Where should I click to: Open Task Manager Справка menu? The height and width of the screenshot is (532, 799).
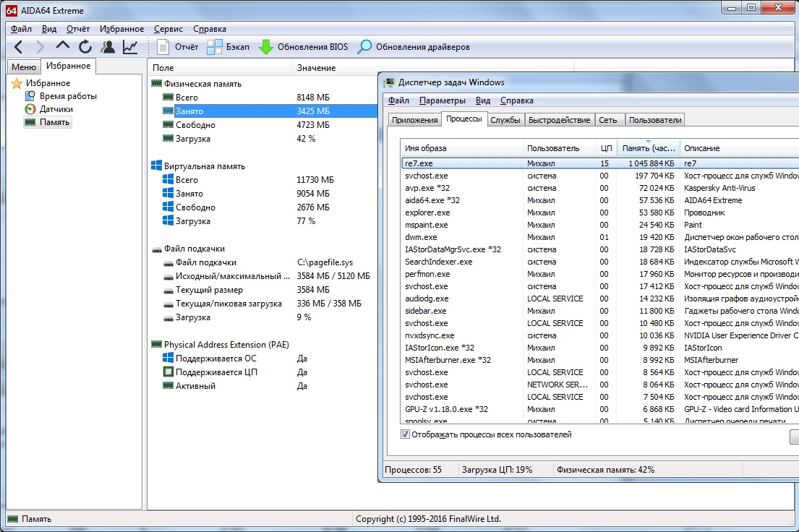517,100
